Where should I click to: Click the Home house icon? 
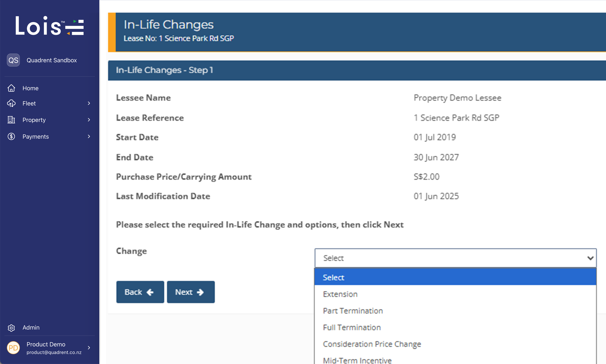[x=11, y=88]
